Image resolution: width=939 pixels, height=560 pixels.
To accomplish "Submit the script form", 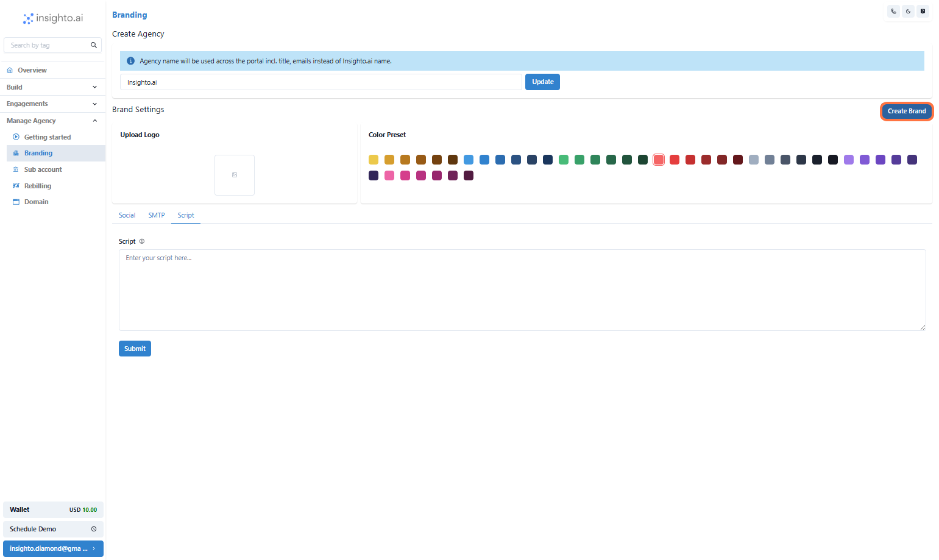I will pos(135,349).
